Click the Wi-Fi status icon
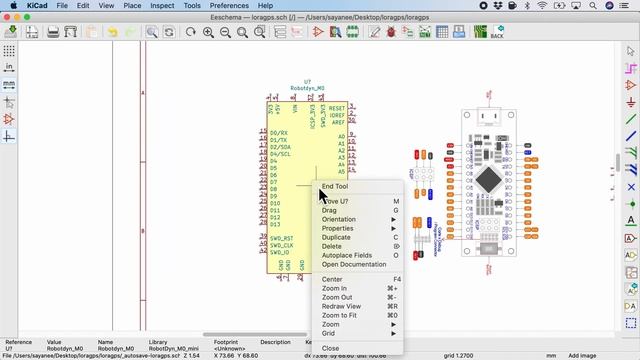 pos(542,6)
